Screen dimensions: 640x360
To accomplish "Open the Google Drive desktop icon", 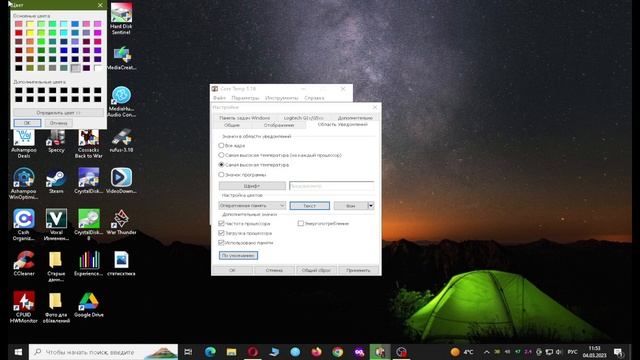I will (x=89, y=304).
